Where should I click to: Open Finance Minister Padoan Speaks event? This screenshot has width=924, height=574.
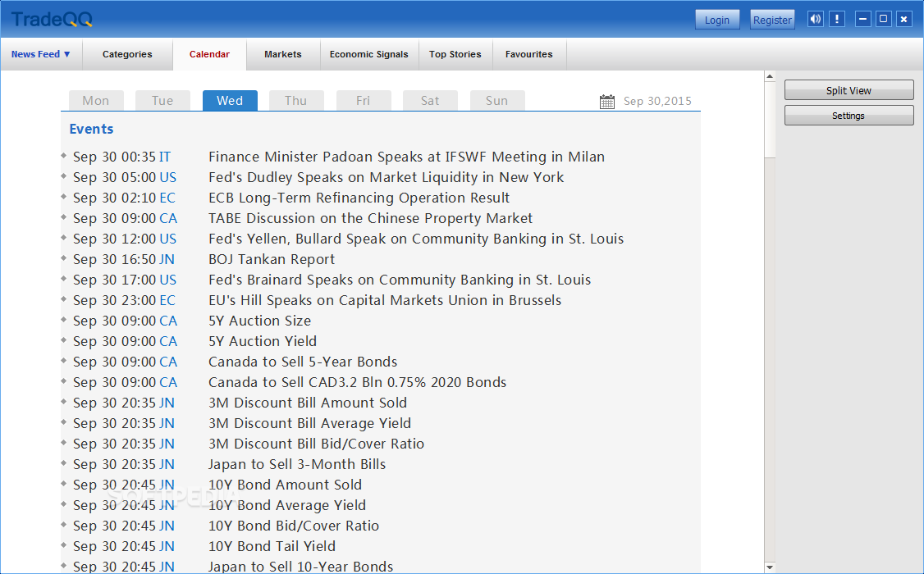tap(406, 157)
